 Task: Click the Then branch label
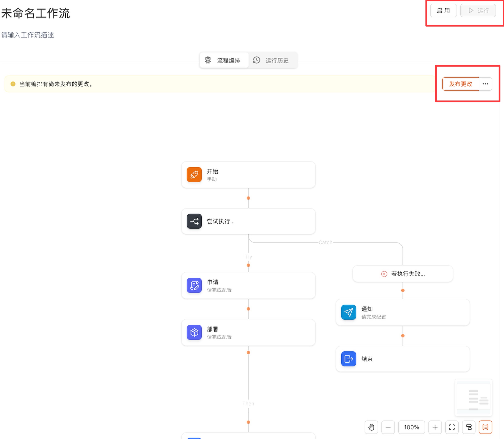248,404
